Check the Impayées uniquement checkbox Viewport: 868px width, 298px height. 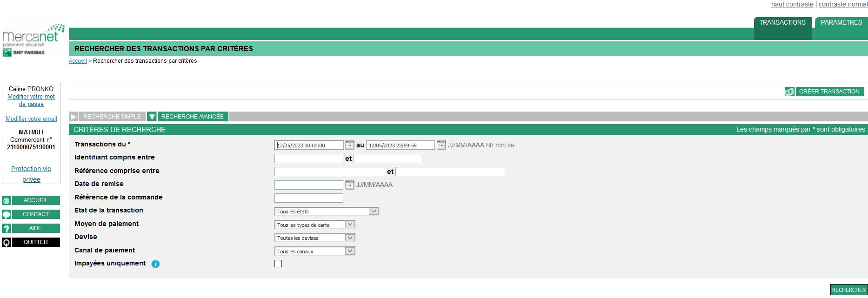point(278,264)
